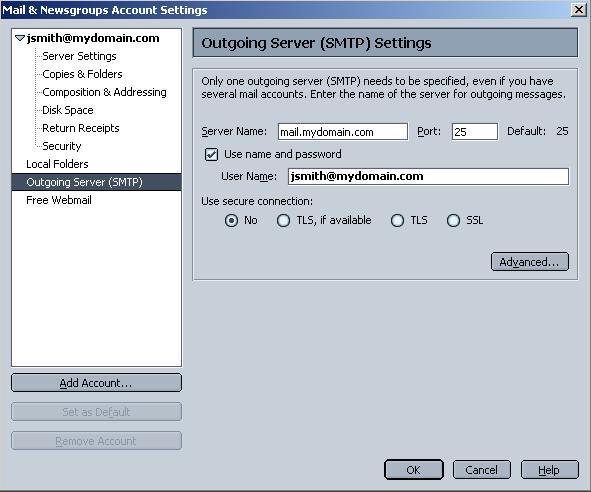This screenshot has height=492, width=591.
Task: Open Composition & Addressing settings
Action: pos(104,92)
